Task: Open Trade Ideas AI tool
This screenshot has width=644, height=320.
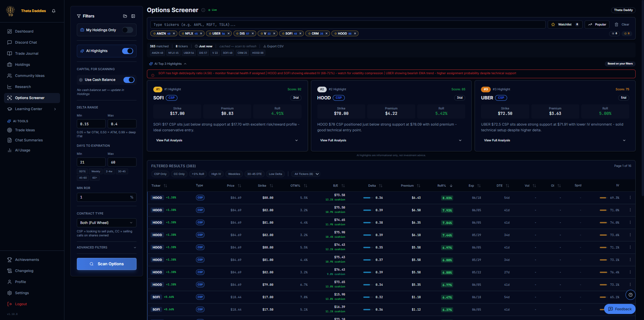Action: click(x=32, y=130)
